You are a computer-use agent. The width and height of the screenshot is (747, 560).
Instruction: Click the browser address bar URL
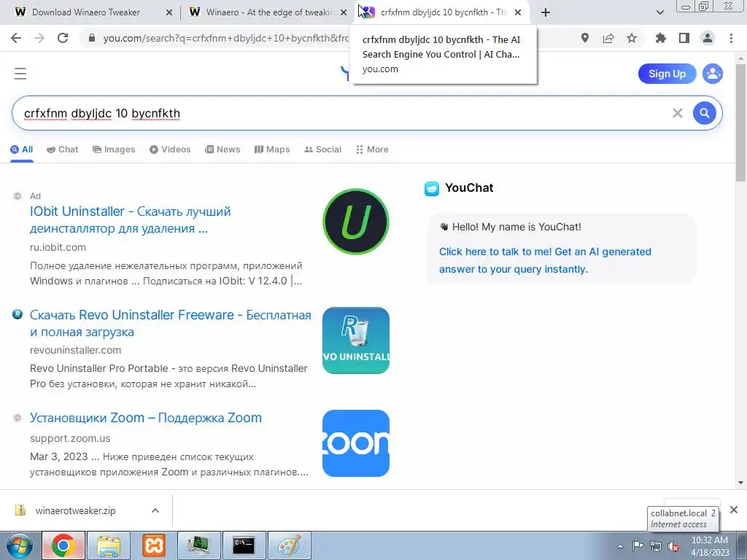pos(226,38)
